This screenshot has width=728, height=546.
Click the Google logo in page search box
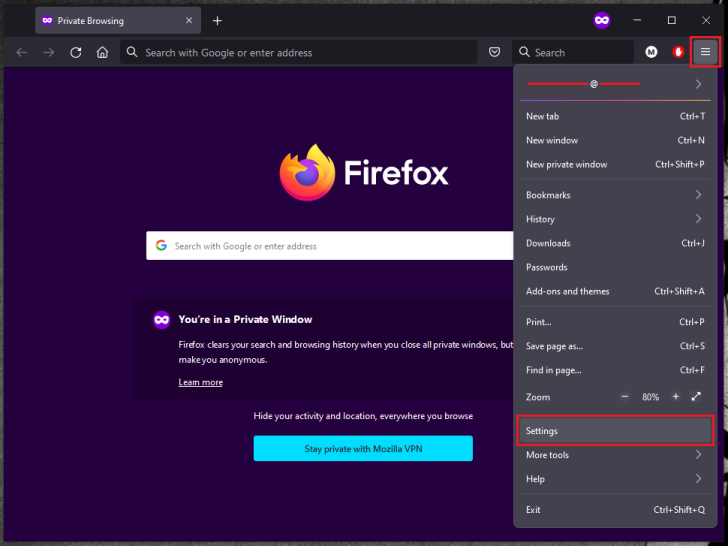pyautogui.click(x=161, y=245)
